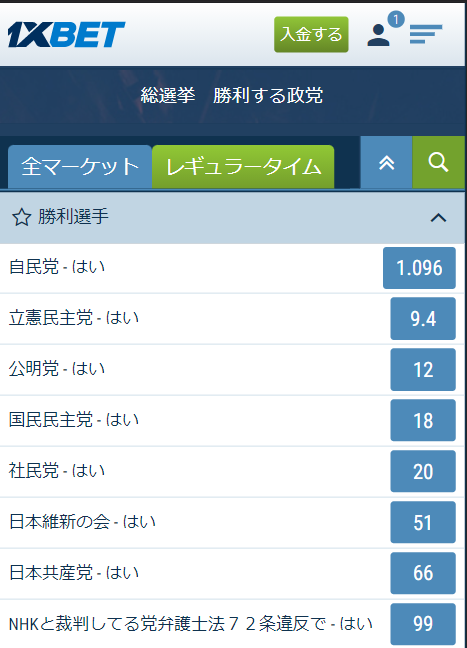The height and width of the screenshot is (648, 467).
Task: Choose 日本共産党 odds 66
Action: tap(423, 573)
